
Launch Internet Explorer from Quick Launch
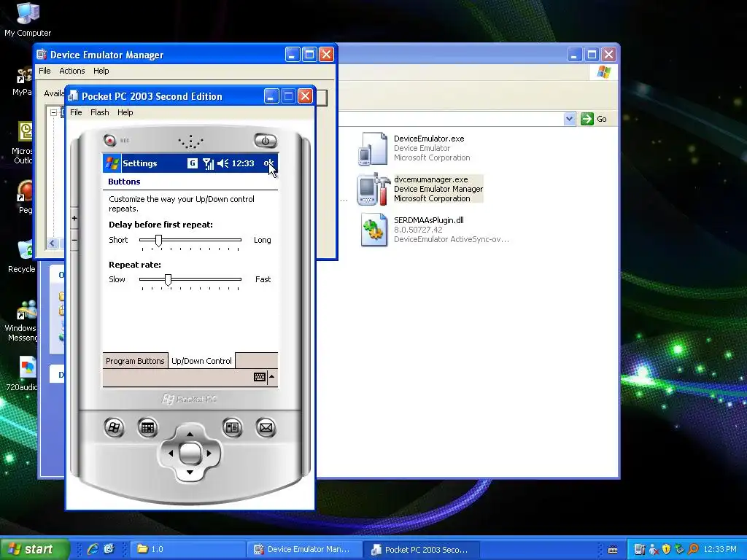(x=93, y=549)
